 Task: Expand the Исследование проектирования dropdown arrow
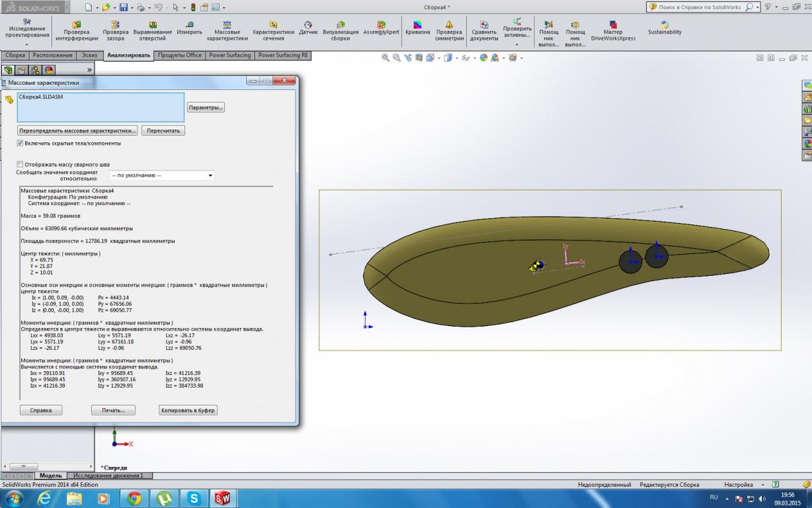coord(26,45)
